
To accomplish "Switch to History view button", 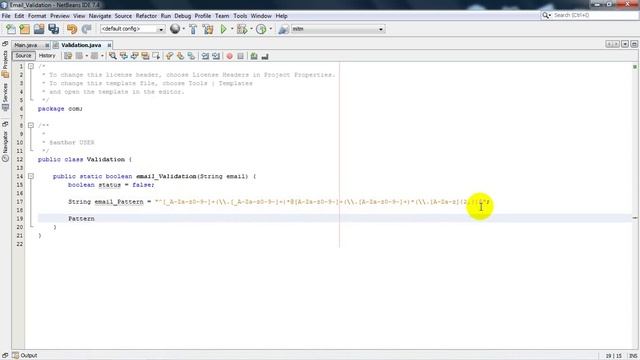I will pyautogui.click(x=47, y=56).
